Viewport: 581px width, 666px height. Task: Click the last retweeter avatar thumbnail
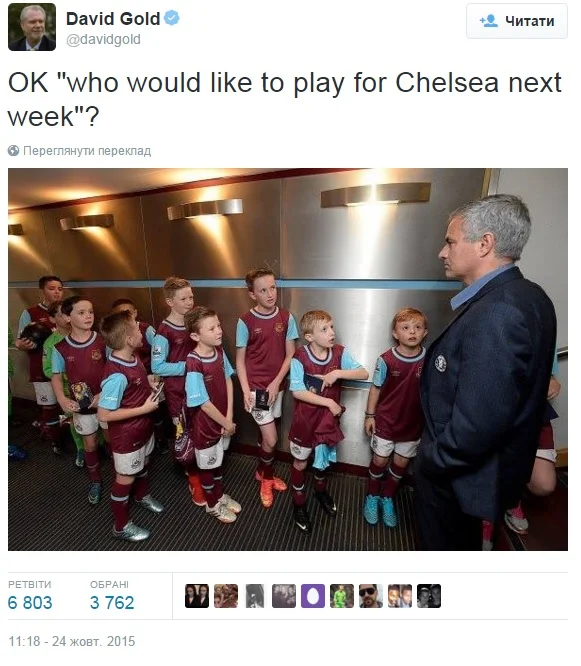pyautogui.click(x=429, y=596)
